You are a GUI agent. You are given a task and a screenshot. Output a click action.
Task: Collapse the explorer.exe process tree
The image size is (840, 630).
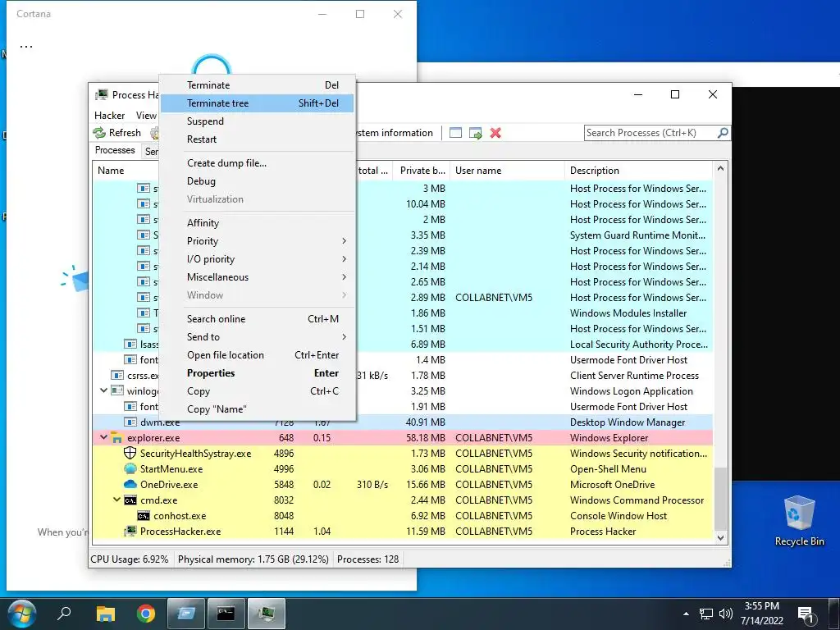tap(104, 438)
